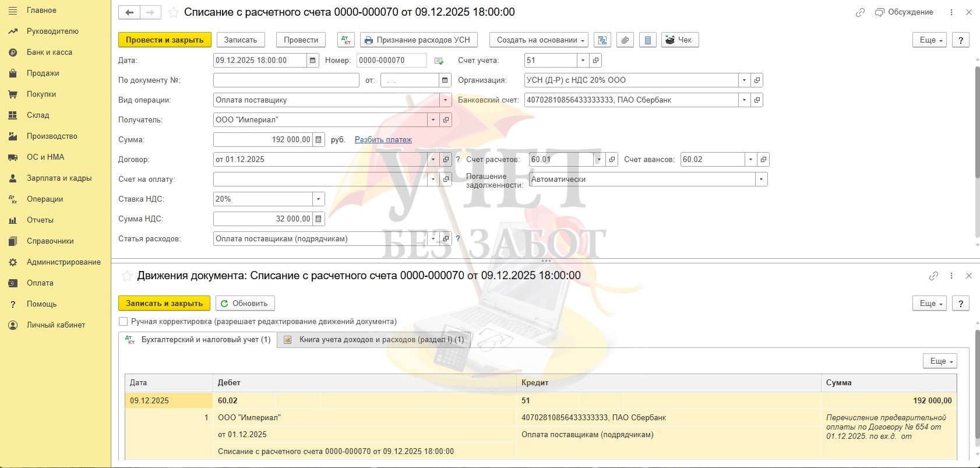Click the movements panel vertical scrollbar

click(977, 385)
